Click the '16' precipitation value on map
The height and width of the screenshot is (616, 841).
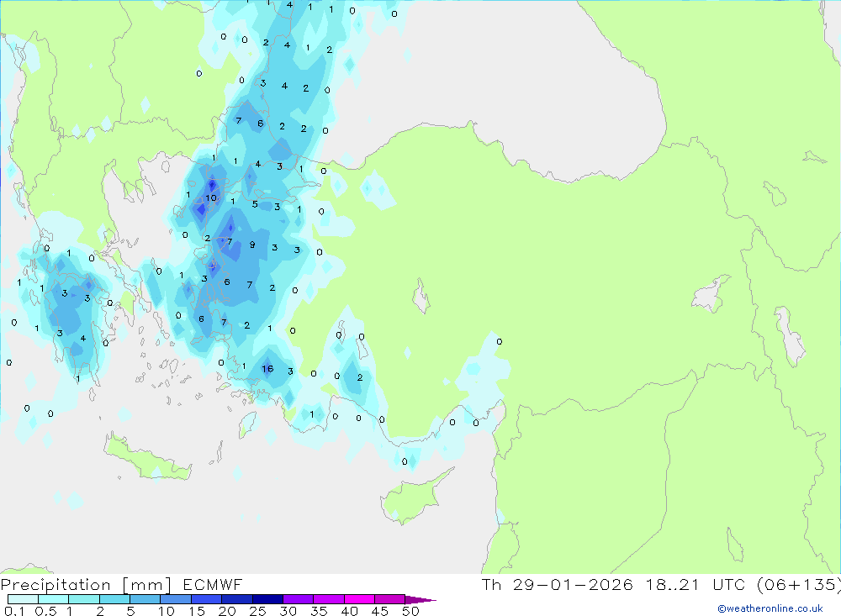(x=267, y=368)
